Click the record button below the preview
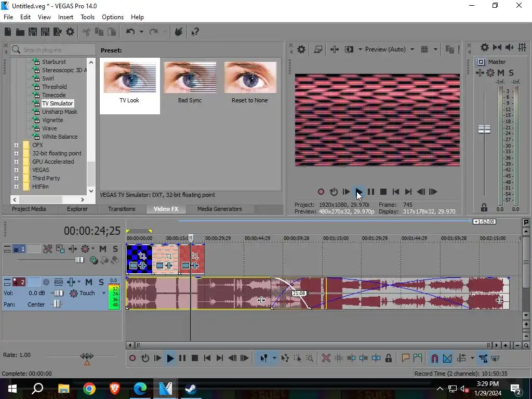This screenshot has height=399, width=532. click(321, 192)
